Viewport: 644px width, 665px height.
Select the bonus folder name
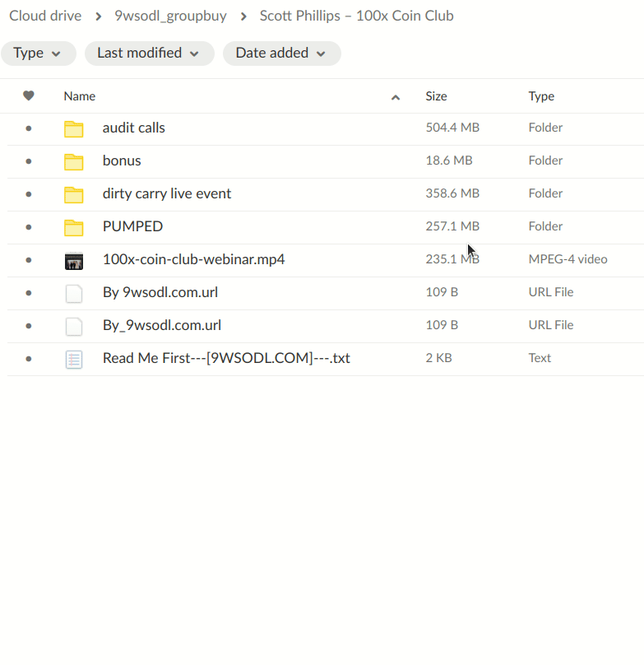pyautogui.click(x=122, y=160)
